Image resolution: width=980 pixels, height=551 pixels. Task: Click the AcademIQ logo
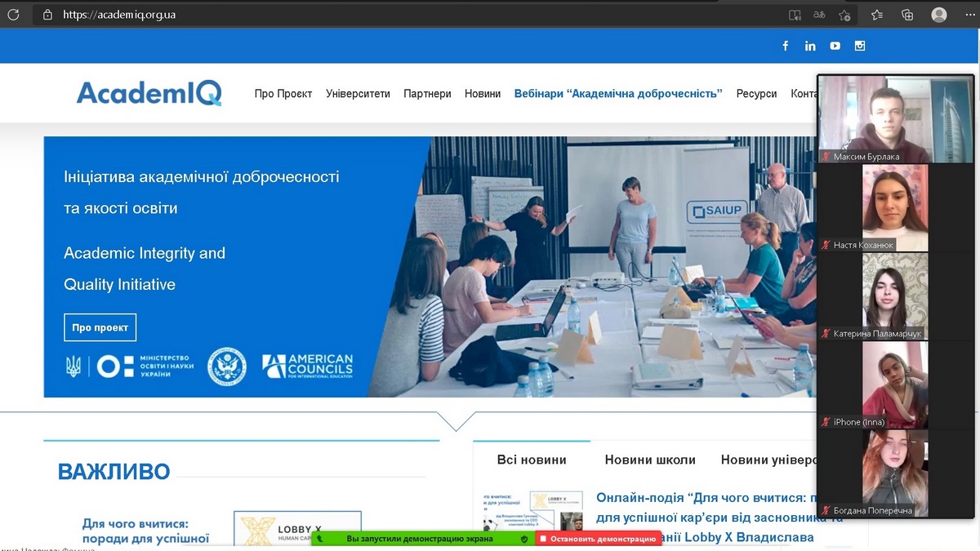(149, 93)
